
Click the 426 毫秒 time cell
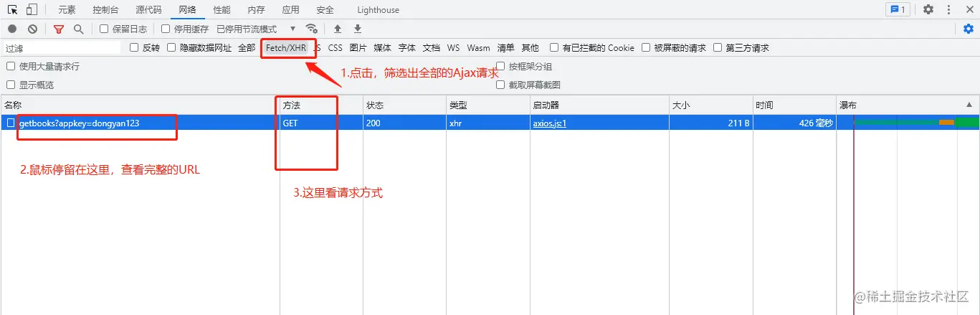(x=794, y=123)
